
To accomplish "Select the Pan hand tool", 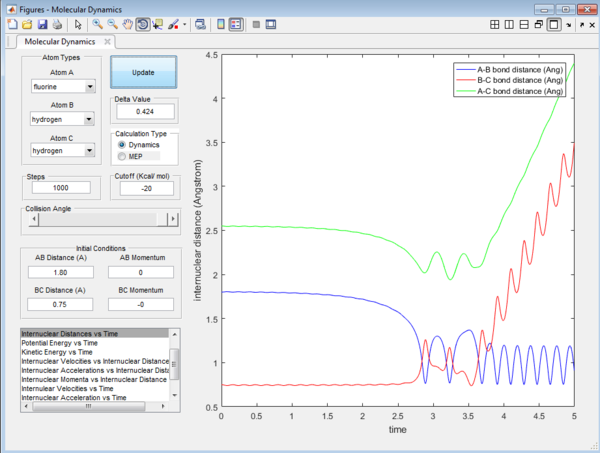I will pyautogui.click(x=126, y=23).
